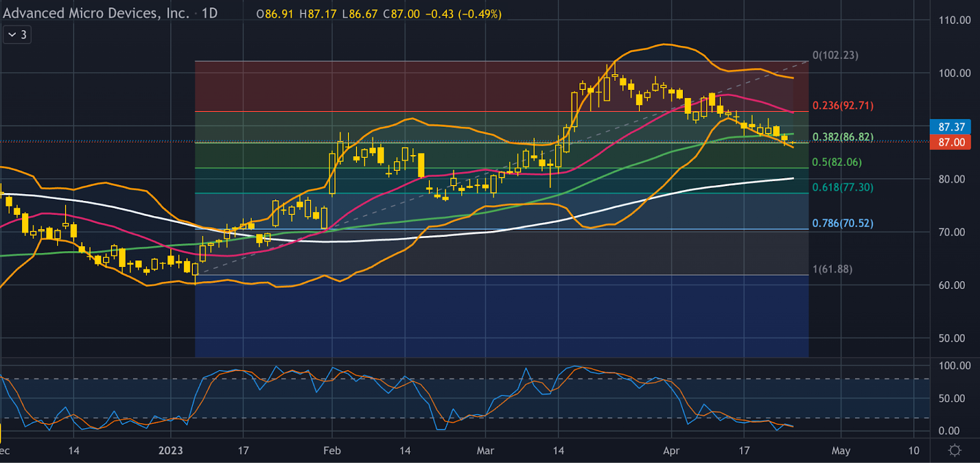The height and width of the screenshot is (463, 980).
Task: Click the May label on time axis
Action: [x=841, y=451]
